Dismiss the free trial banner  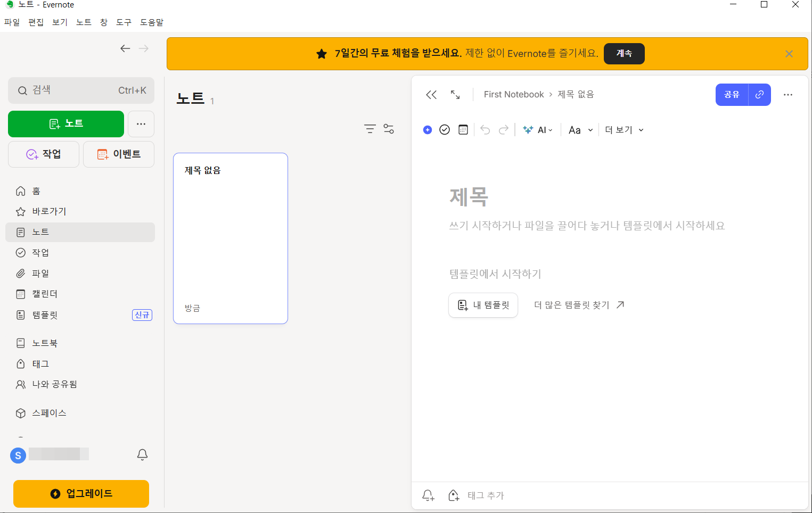point(789,54)
